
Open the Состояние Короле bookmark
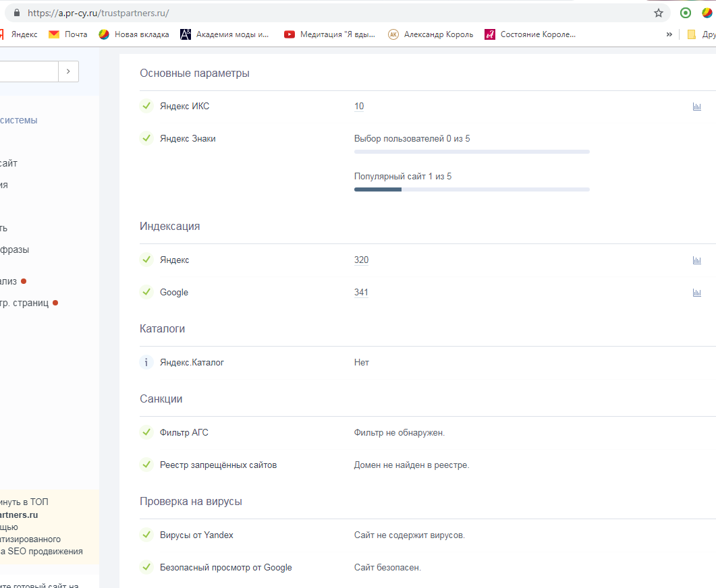click(530, 34)
